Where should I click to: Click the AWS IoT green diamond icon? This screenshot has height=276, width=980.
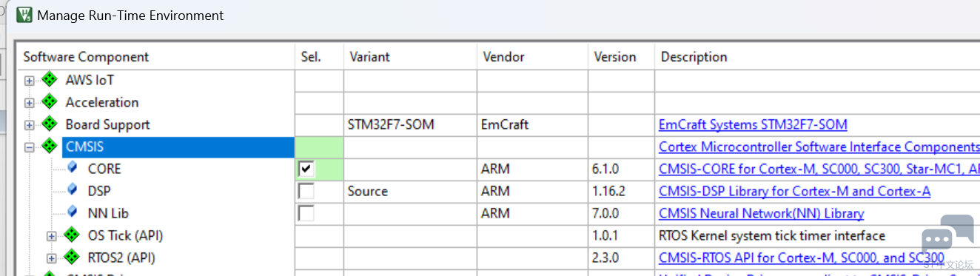coord(50,80)
